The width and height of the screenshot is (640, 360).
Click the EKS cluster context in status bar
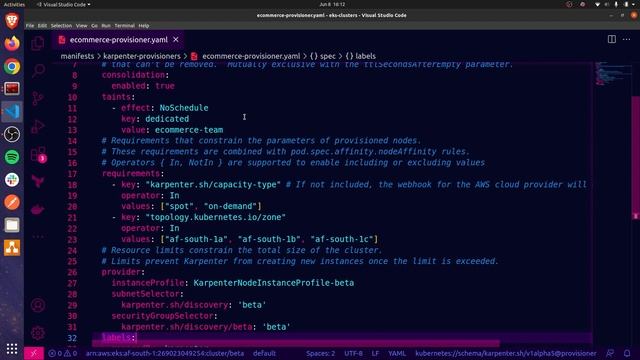[164, 353]
